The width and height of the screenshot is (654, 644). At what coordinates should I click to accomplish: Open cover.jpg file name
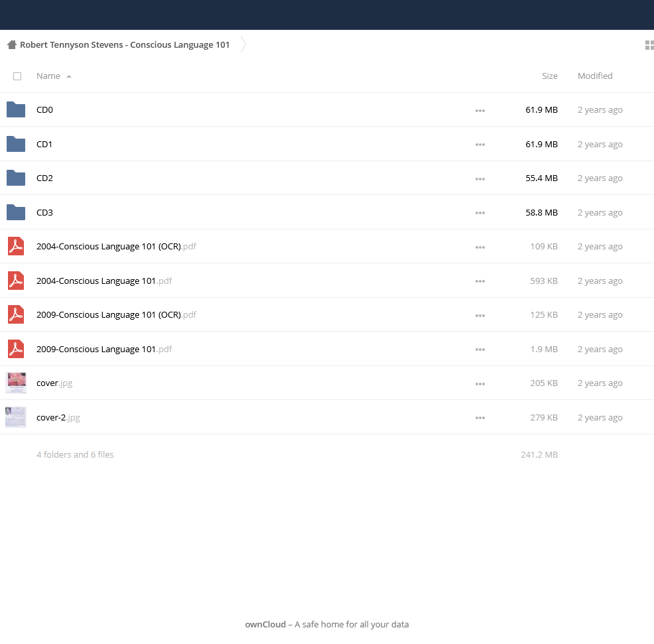click(x=54, y=383)
